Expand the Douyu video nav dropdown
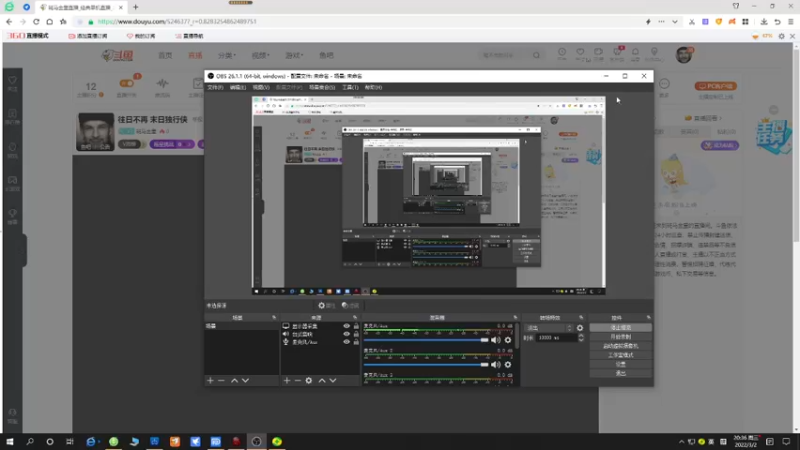800x450 pixels. pyautogui.click(x=260, y=55)
